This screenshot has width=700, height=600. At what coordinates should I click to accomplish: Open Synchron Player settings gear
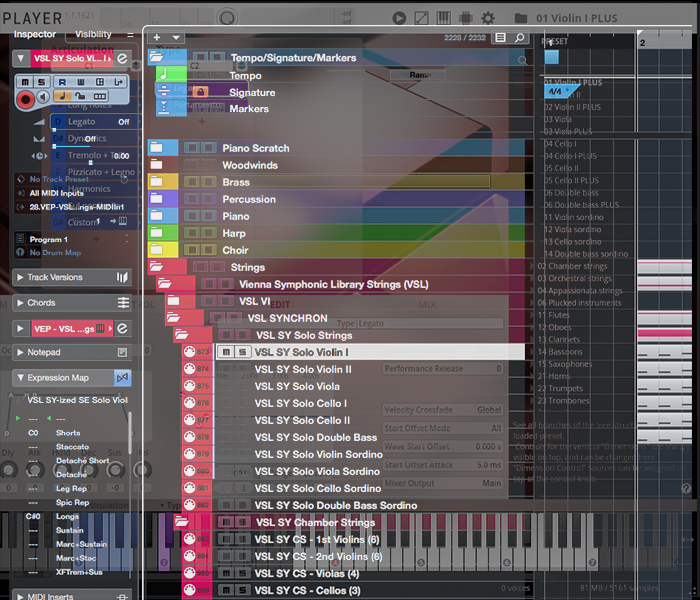(x=488, y=18)
